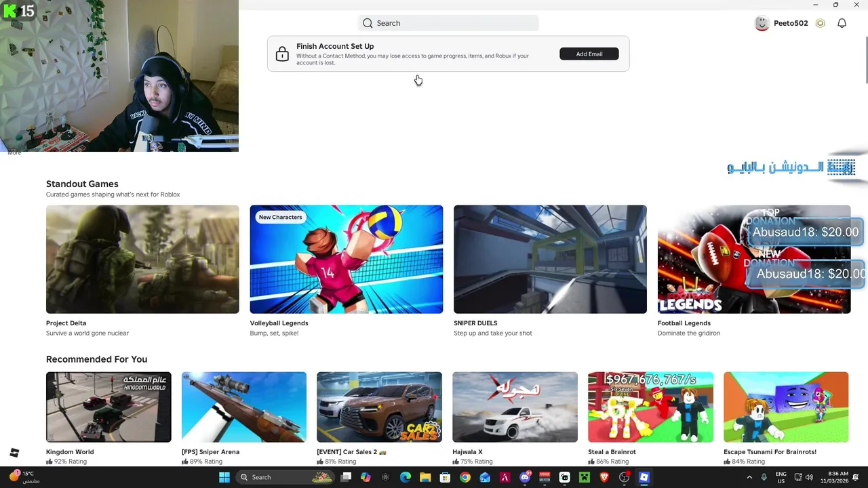Click the Peeto502 avatar picture
Image resolution: width=868 pixels, height=488 pixels.
coord(762,23)
